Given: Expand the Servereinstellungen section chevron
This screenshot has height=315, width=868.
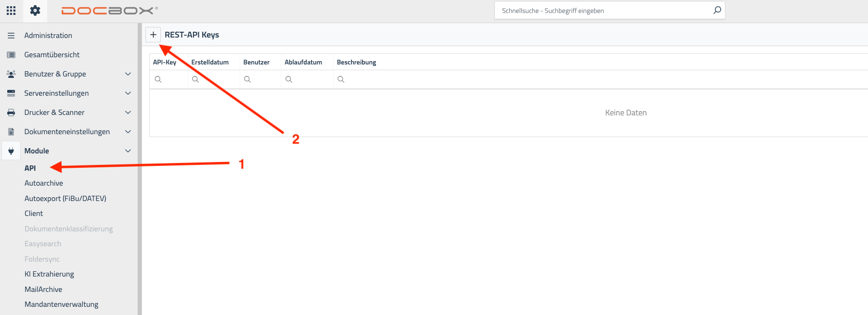Looking at the screenshot, I should coord(128,93).
